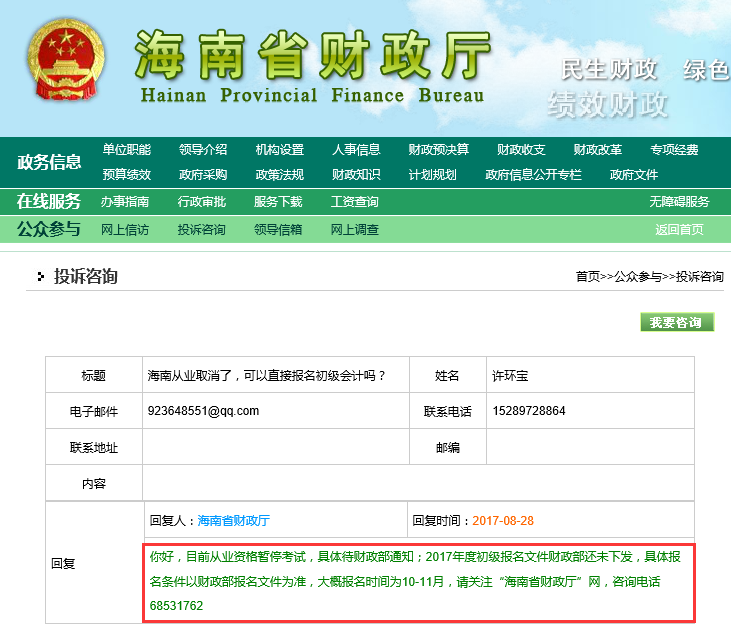Image resolution: width=731 pixels, height=626 pixels.
Task: Click 海南省财政厅 replier link
Action: [x=234, y=521]
